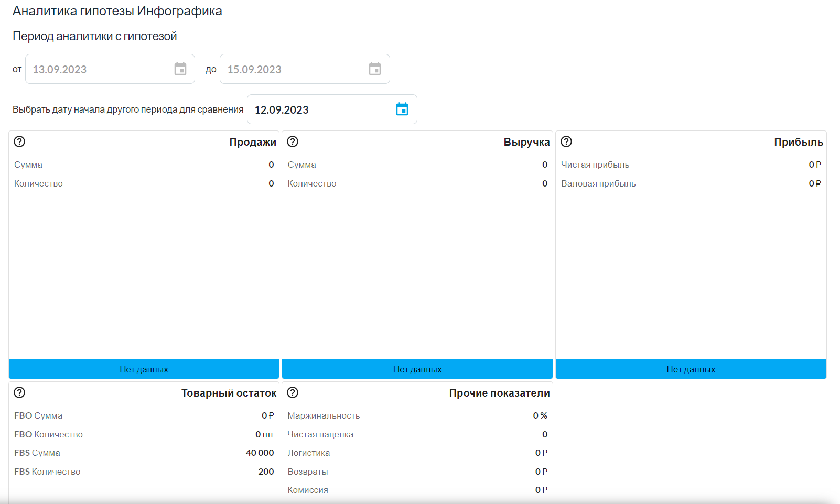Click 'Количество' row in Продажи card
840x504 pixels.
(144, 183)
